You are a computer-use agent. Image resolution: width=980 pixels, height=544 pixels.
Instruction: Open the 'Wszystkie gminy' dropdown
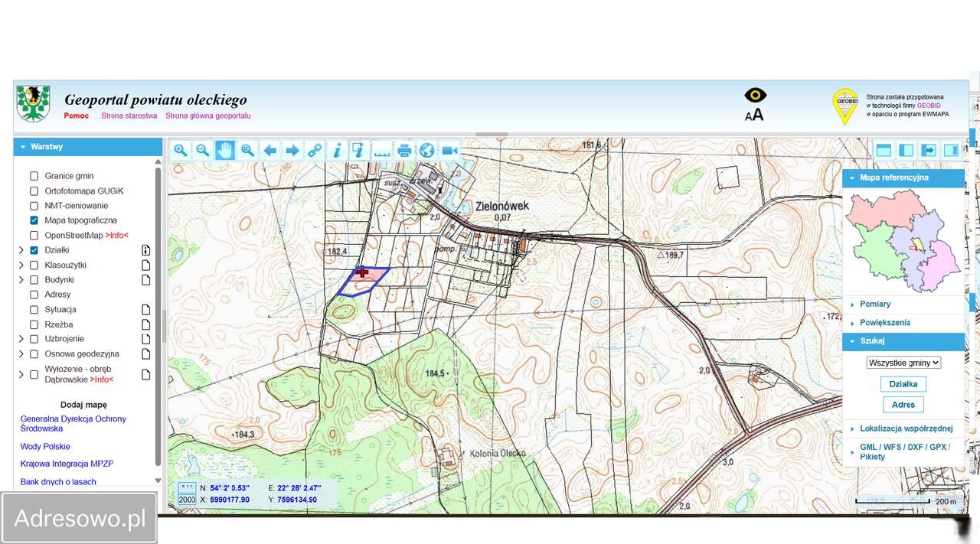903,363
